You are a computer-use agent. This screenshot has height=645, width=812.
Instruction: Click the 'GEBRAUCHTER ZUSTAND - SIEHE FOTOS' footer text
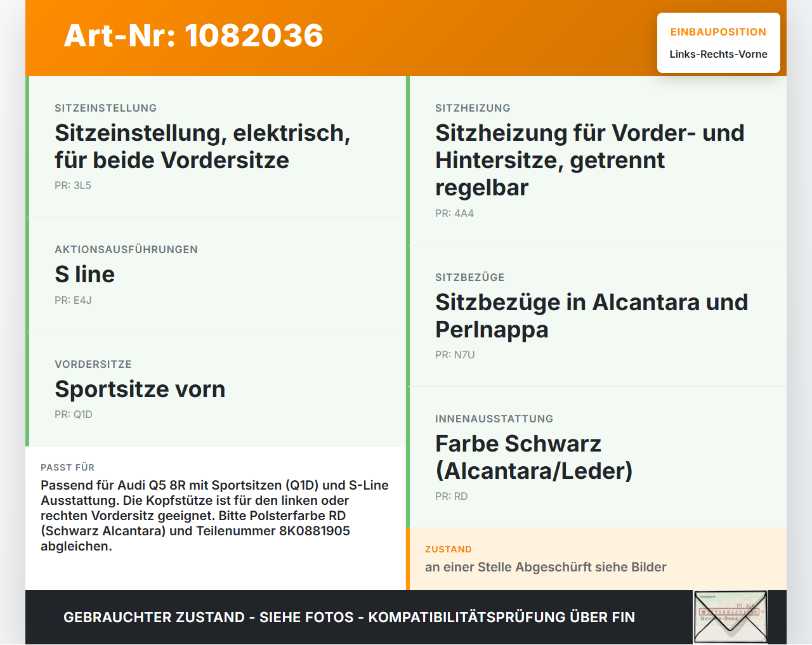click(x=349, y=618)
